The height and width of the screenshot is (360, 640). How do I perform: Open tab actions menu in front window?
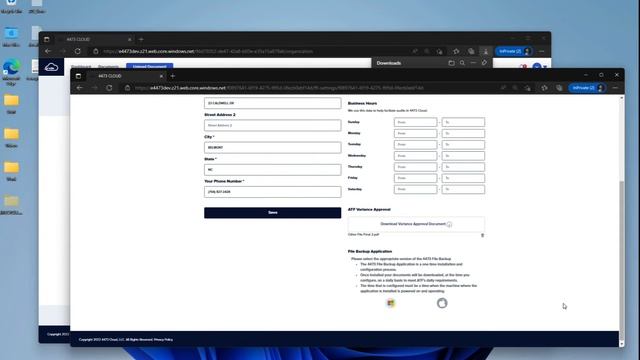click(x=78, y=76)
